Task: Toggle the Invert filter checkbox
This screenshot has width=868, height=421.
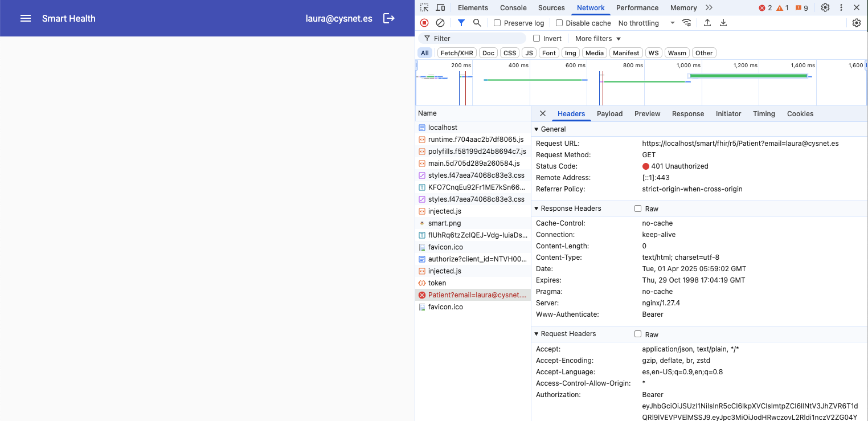Action: coord(537,38)
